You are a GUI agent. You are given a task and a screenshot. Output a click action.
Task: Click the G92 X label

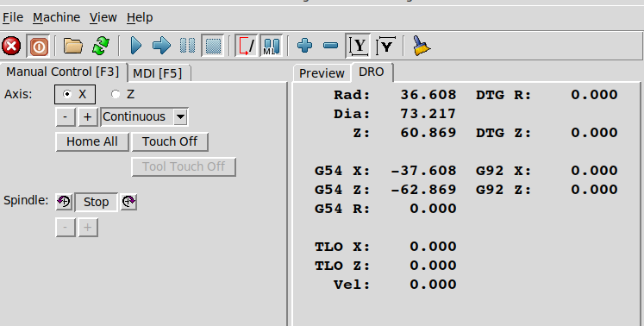[x=504, y=171]
